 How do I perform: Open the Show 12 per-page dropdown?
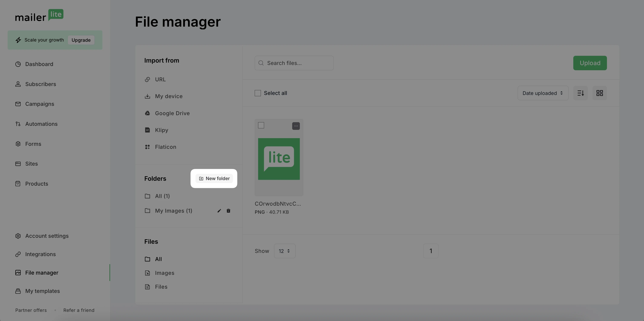[x=285, y=251]
